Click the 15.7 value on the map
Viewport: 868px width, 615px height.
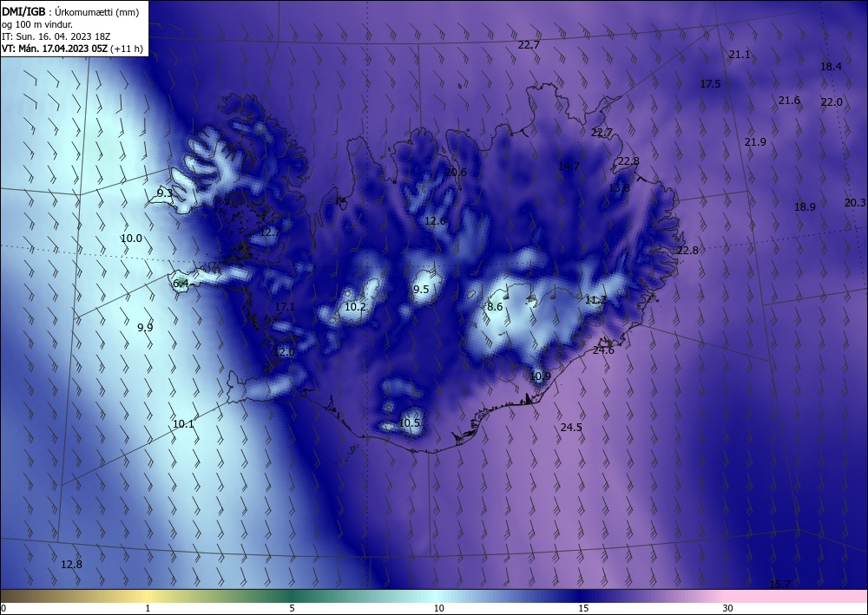780,585
